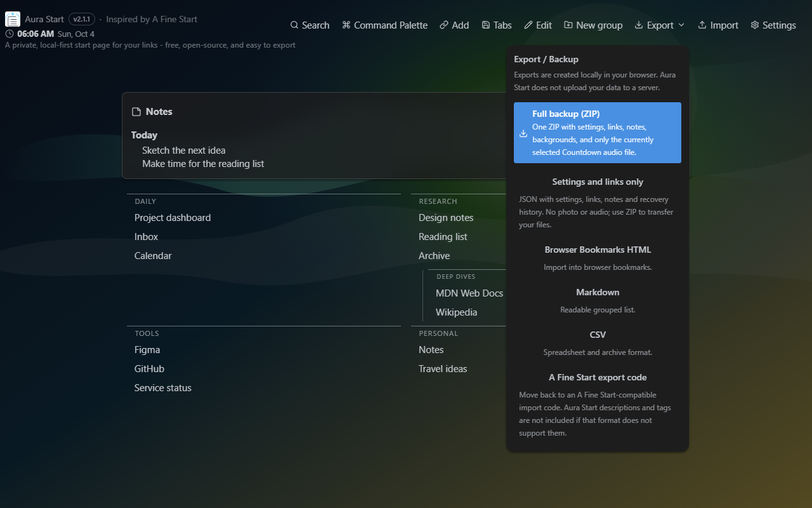Open the Design notes link
The image size is (812, 508).
click(446, 218)
